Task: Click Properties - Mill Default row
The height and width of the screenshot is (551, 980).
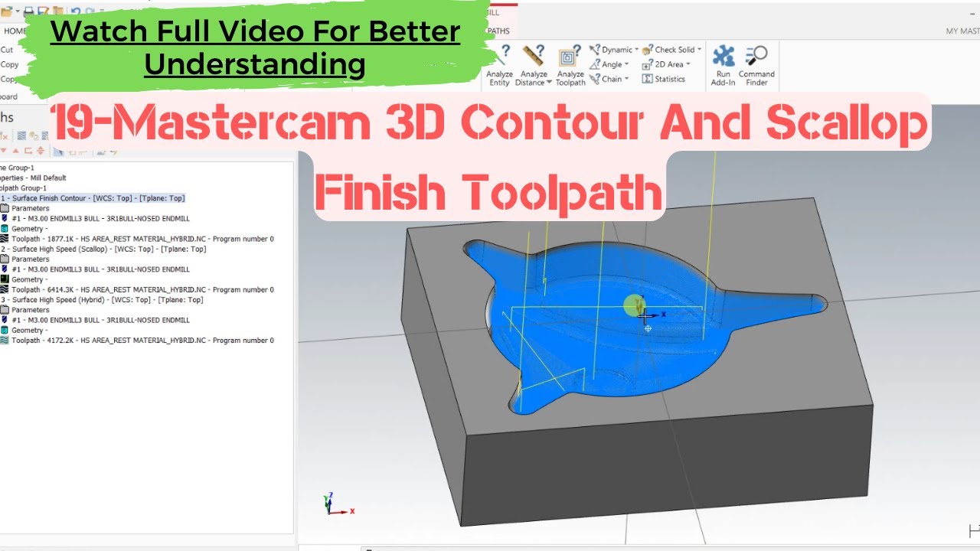Action: coord(34,178)
